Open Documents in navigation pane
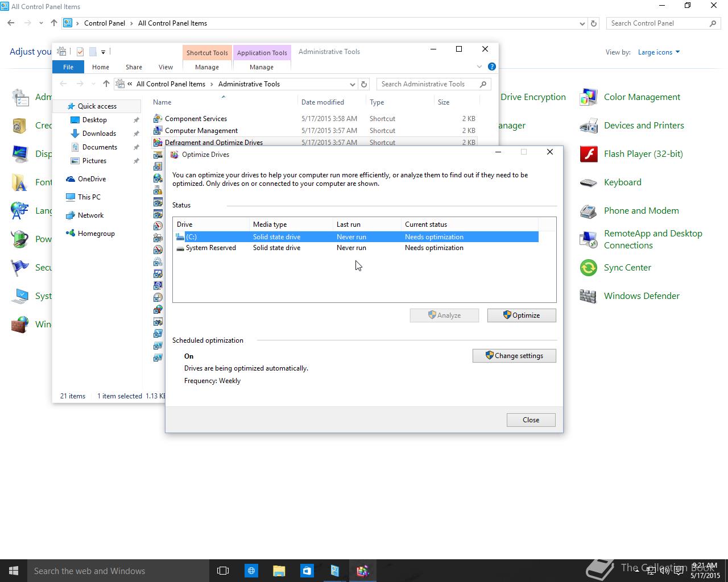 (x=100, y=147)
